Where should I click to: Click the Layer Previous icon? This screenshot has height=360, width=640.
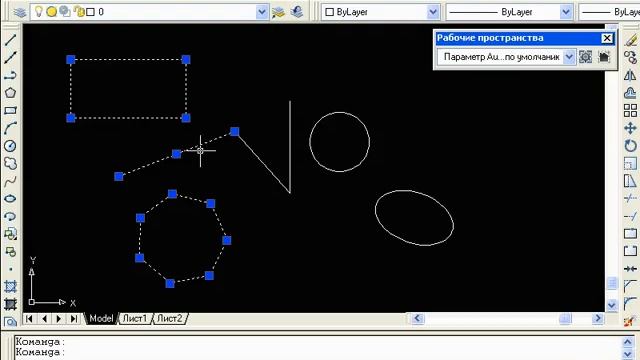(x=297, y=12)
